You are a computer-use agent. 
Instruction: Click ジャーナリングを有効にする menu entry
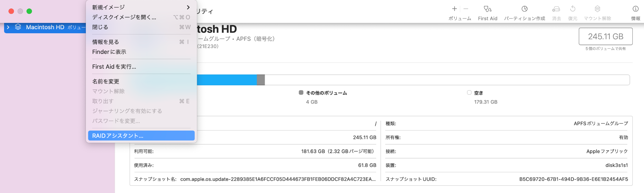pyautogui.click(x=141, y=111)
